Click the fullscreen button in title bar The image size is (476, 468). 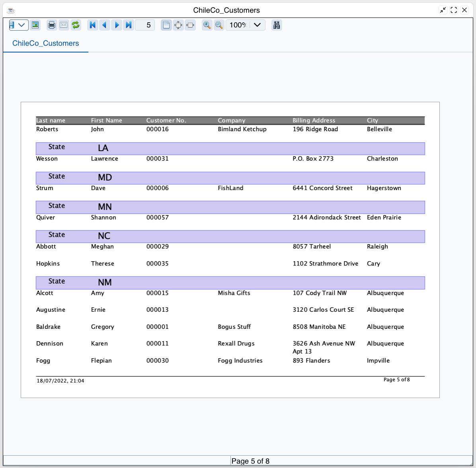click(x=454, y=10)
